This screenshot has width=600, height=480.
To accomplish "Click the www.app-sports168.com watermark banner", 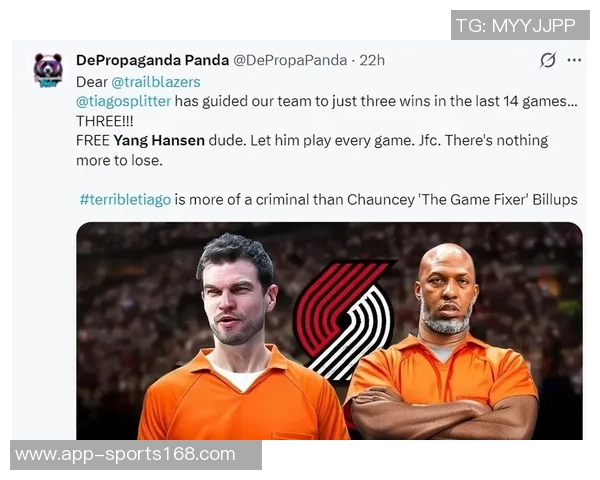I will tap(136, 455).
